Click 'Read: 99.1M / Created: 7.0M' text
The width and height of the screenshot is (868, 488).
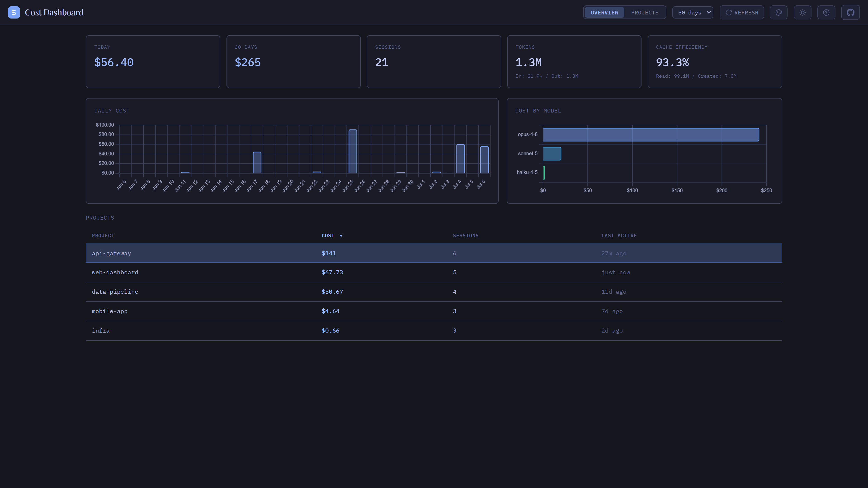pos(696,76)
